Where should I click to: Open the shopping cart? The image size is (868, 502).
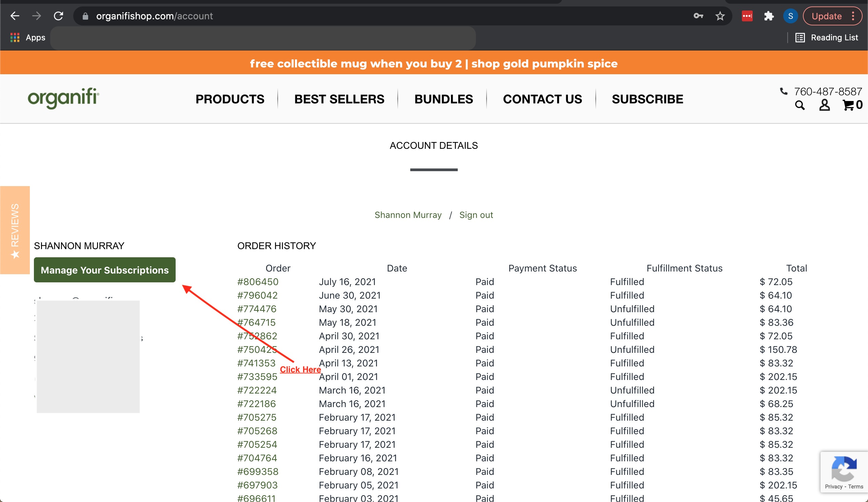coord(852,105)
